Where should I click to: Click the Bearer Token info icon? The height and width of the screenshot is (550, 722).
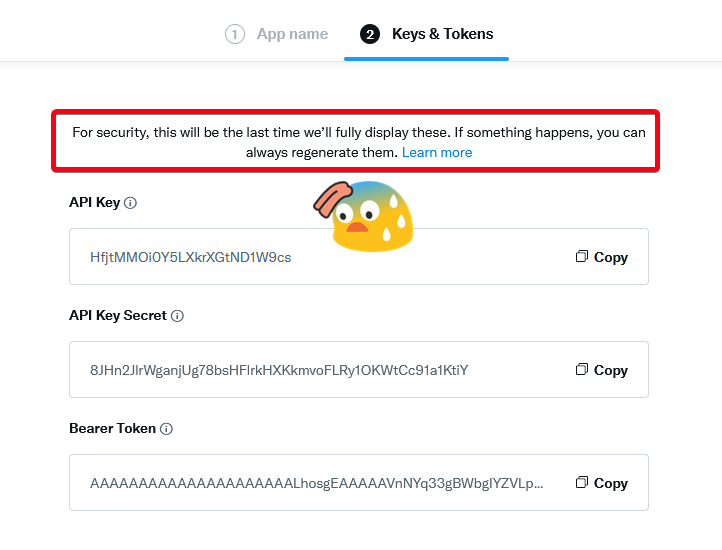point(166,429)
